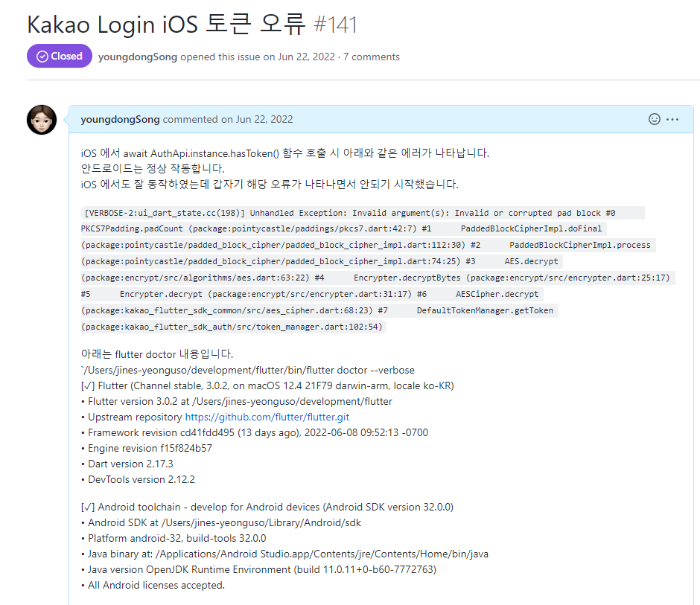Click the purple Closed status badge
Image resolution: width=700 pixels, height=605 pixels.
point(60,57)
